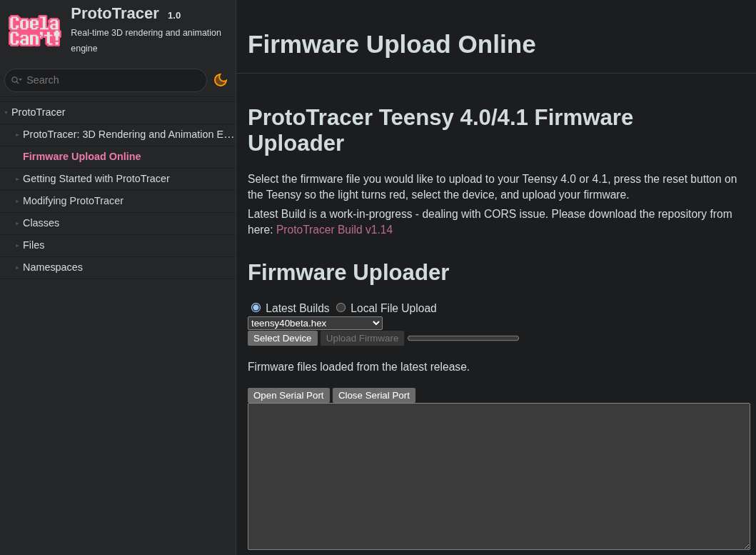The width and height of the screenshot is (756, 555).
Task: Click the Select Device button
Action: pyautogui.click(x=283, y=339)
